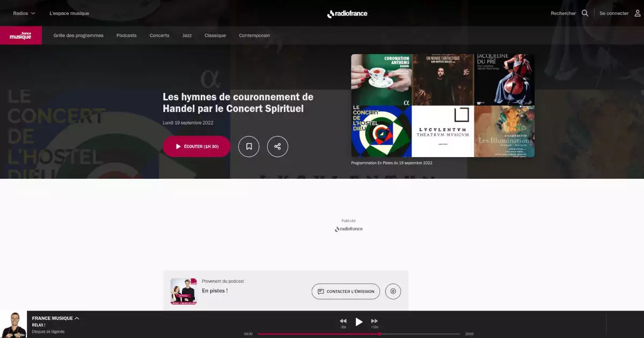Click Contacter l'émission button
Image resolution: width=644 pixels, height=338 pixels.
(346, 291)
